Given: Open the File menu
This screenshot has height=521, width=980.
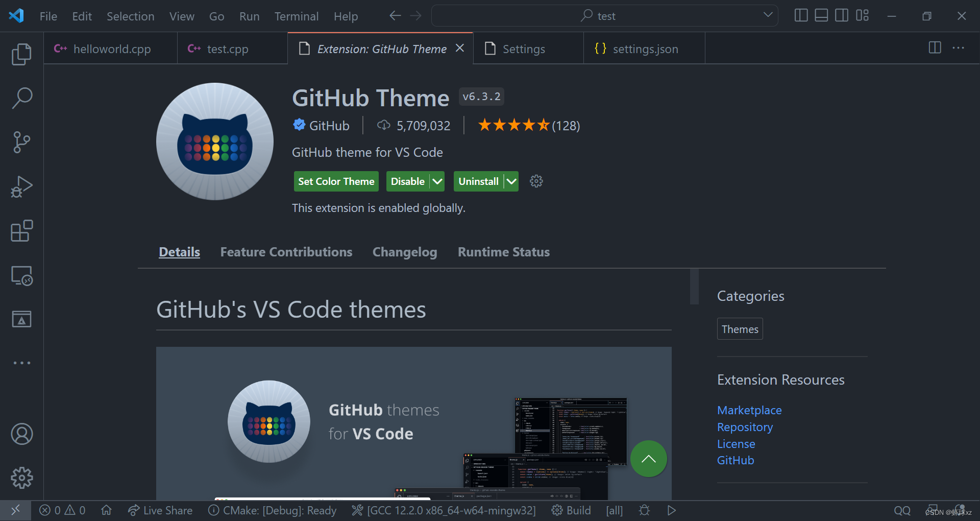Looking at the screenshot, I should (48, 16).
